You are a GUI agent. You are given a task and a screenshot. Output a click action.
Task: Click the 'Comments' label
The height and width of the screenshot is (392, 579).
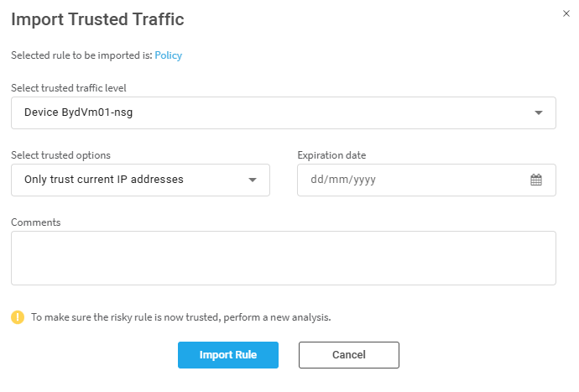tap(32, 222)
